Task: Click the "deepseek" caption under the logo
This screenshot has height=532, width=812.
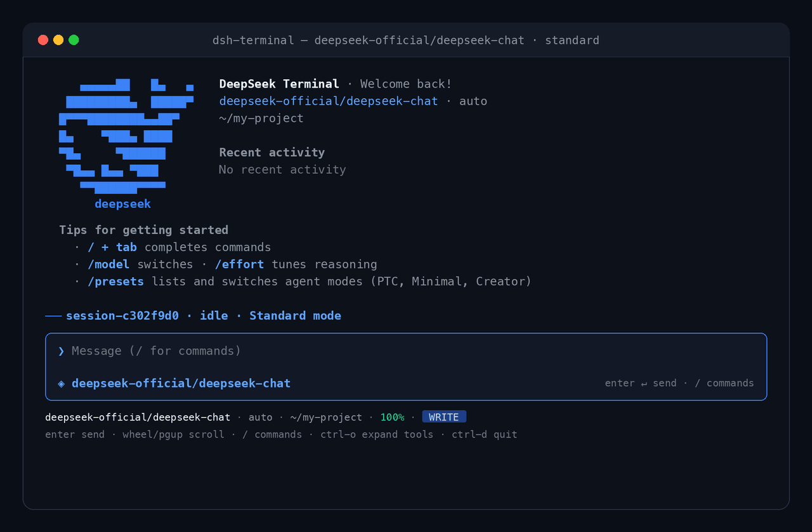Action: tap(122, 204)
